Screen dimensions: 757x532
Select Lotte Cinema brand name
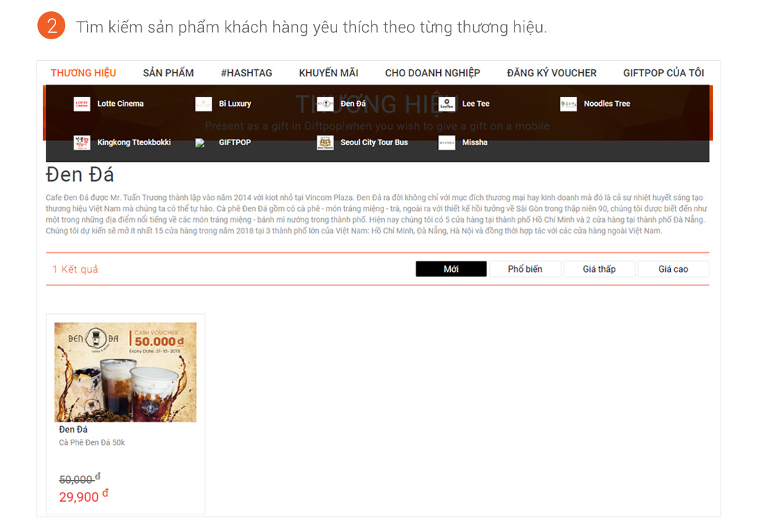121,103
